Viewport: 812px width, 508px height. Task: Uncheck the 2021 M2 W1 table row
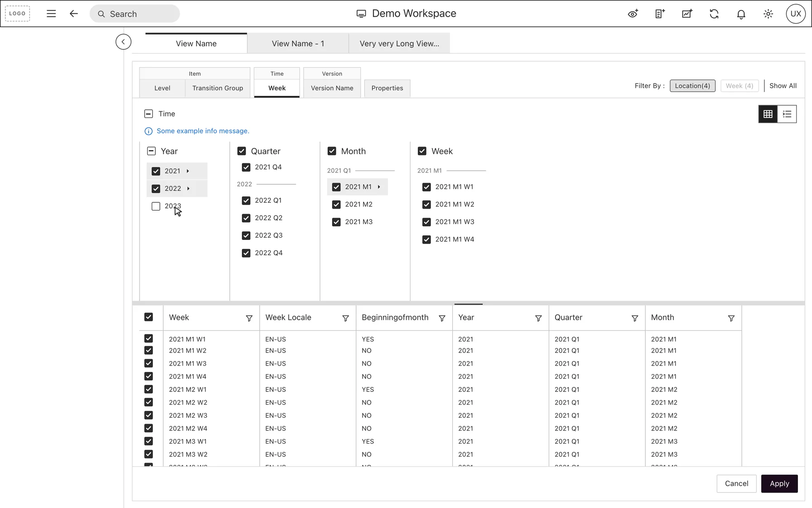coord(149,389)
